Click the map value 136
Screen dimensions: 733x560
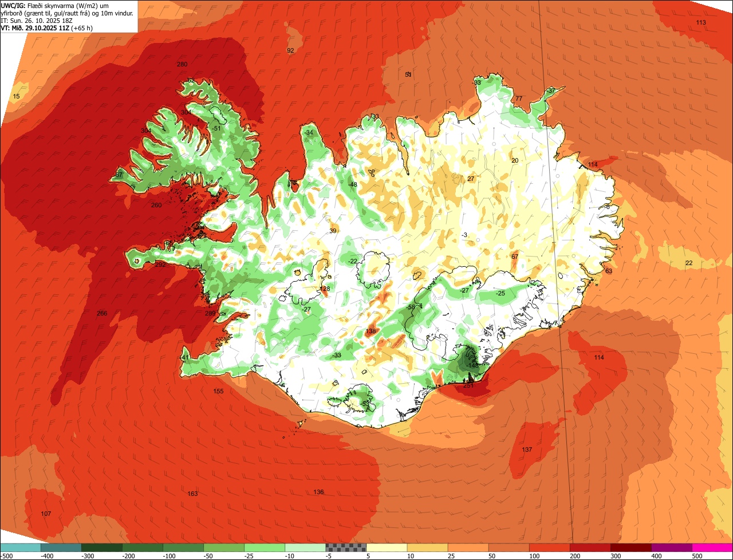click(x=318, y=492)
